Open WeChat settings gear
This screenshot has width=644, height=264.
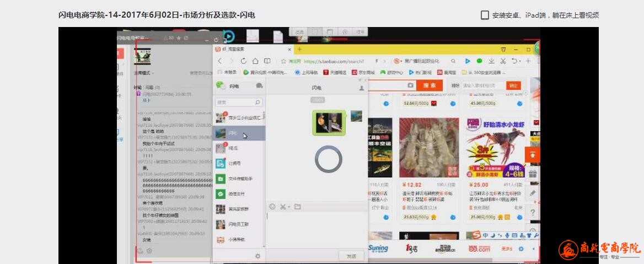tap(257, 256)
